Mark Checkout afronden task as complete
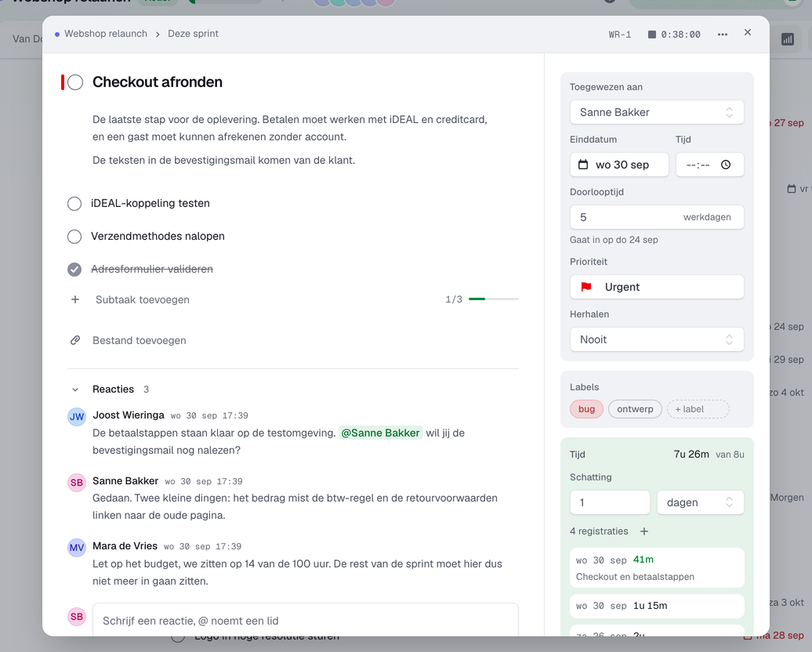 75,82
